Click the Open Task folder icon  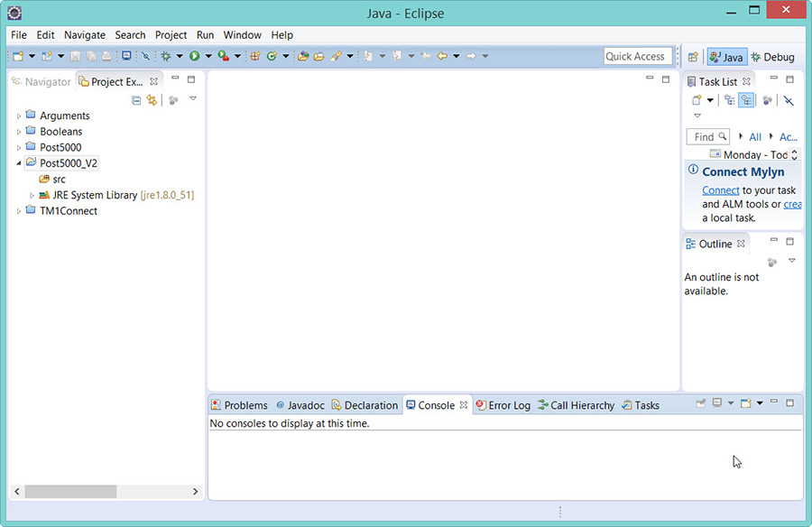(319, 56)
